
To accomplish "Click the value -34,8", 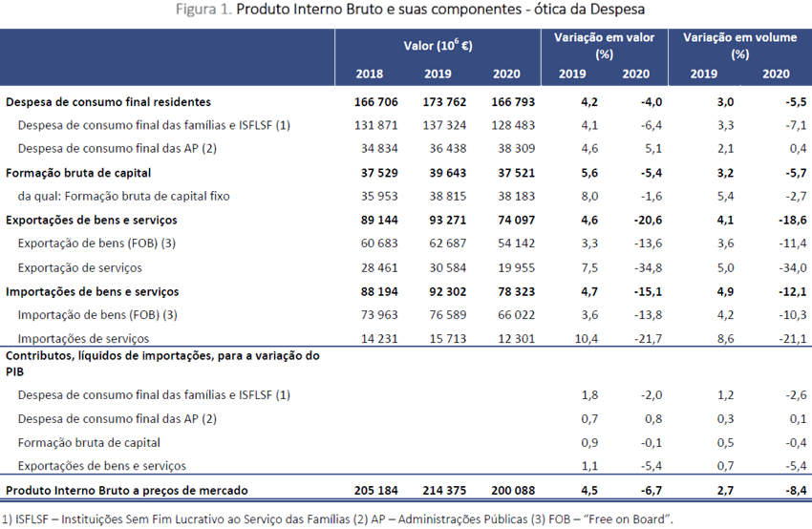I will (648, 268).
